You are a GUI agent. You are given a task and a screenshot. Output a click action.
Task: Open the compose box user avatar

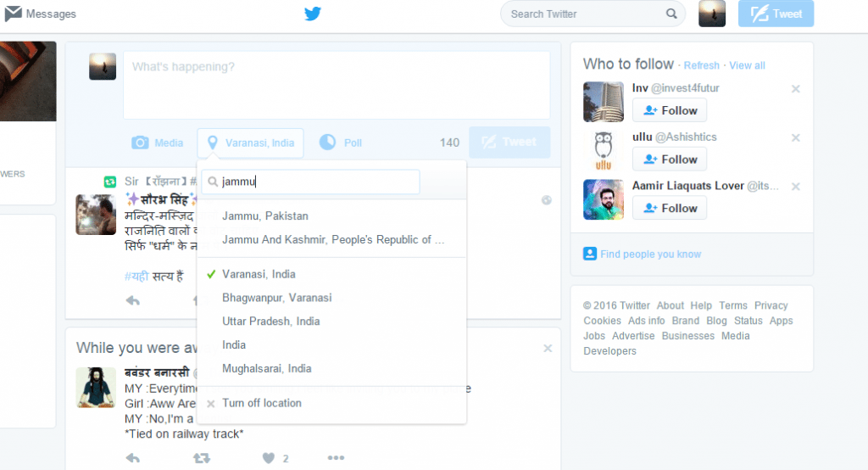[103, 66]
